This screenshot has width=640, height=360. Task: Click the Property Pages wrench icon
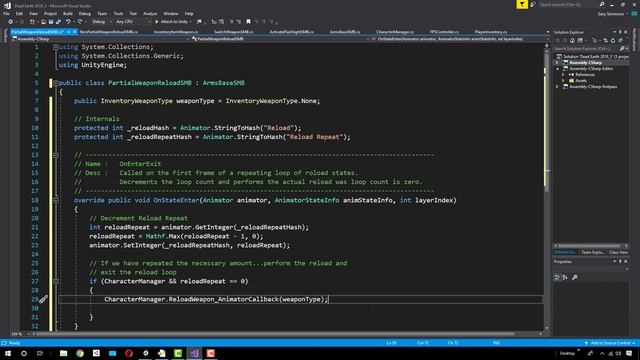(575, 278)
